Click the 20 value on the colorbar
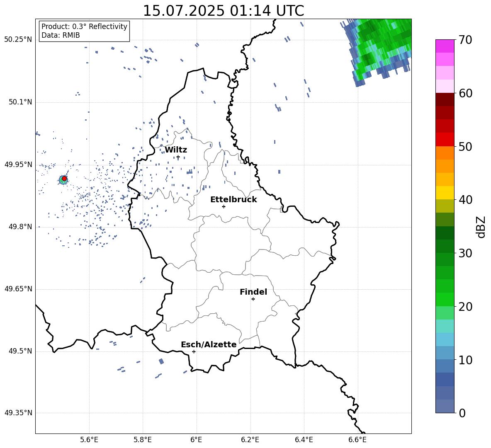Image resolution: width=491 pixels, height=448 pixels. [465, 306]
